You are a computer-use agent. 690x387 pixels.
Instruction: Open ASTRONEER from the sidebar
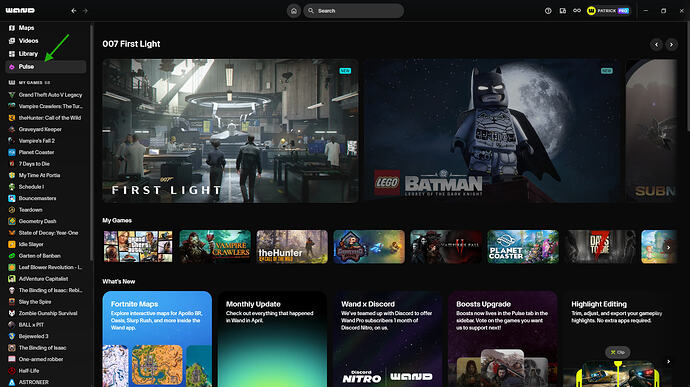click(46, 382)
